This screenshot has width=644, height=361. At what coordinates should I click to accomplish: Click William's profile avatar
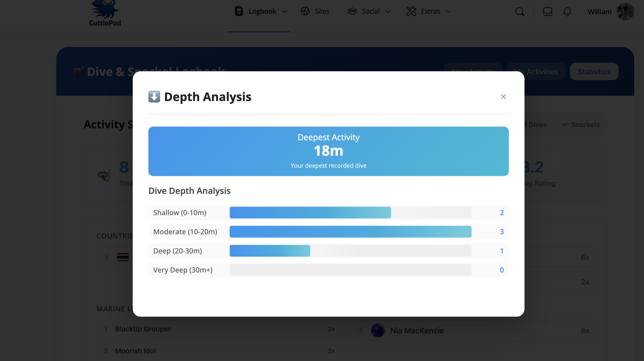point(625,12)
